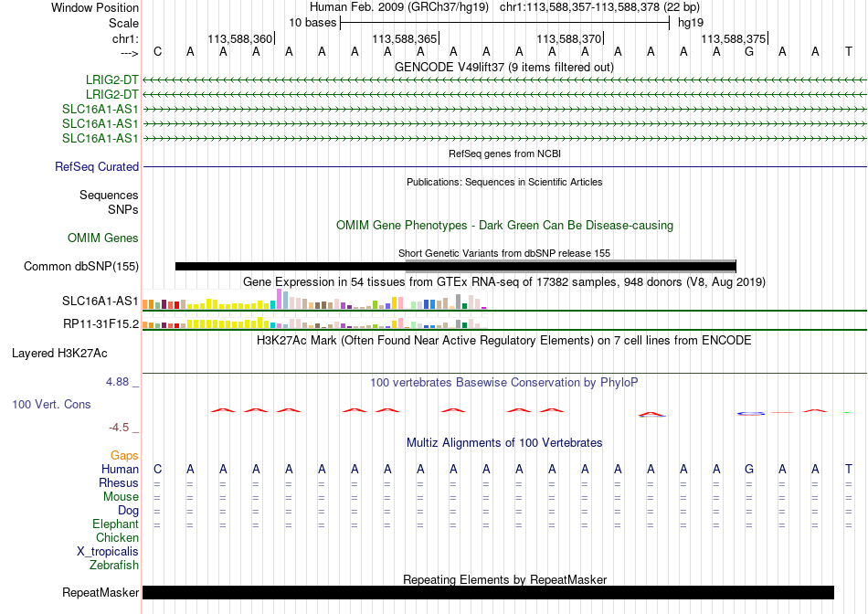The height and width of the screenshot is (614, 868).
Task: Click the chr1 113,588,365 position marker
Action: coord(405,38)
